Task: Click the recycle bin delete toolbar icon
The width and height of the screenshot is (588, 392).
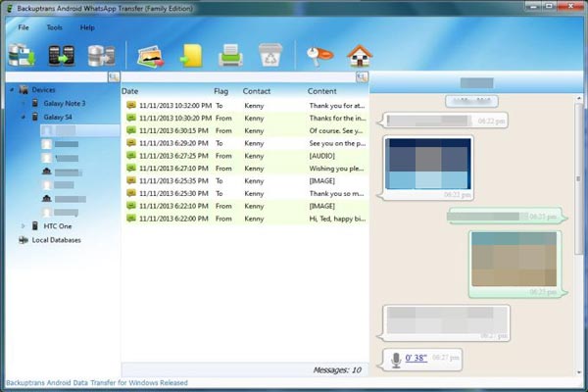Action: (270, 56)
